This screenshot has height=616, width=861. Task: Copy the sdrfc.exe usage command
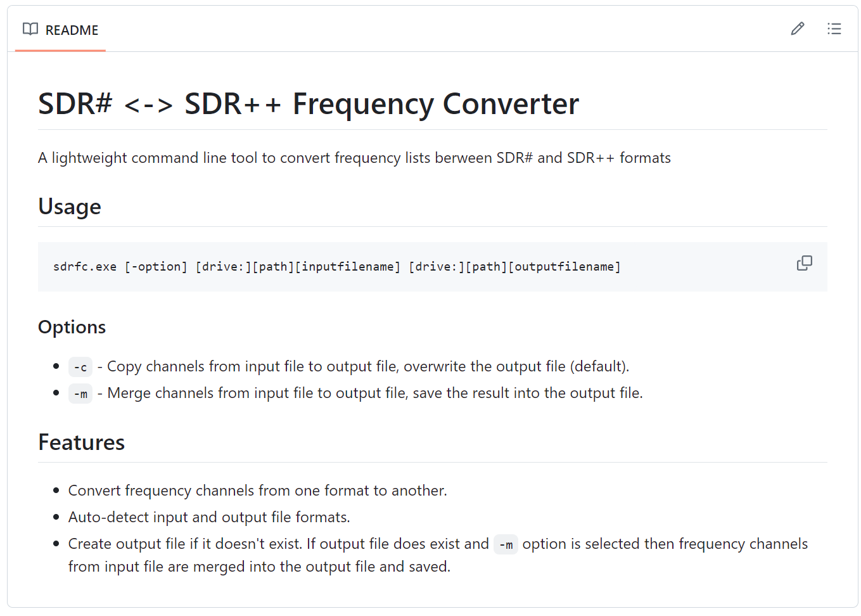coord(805,263)
